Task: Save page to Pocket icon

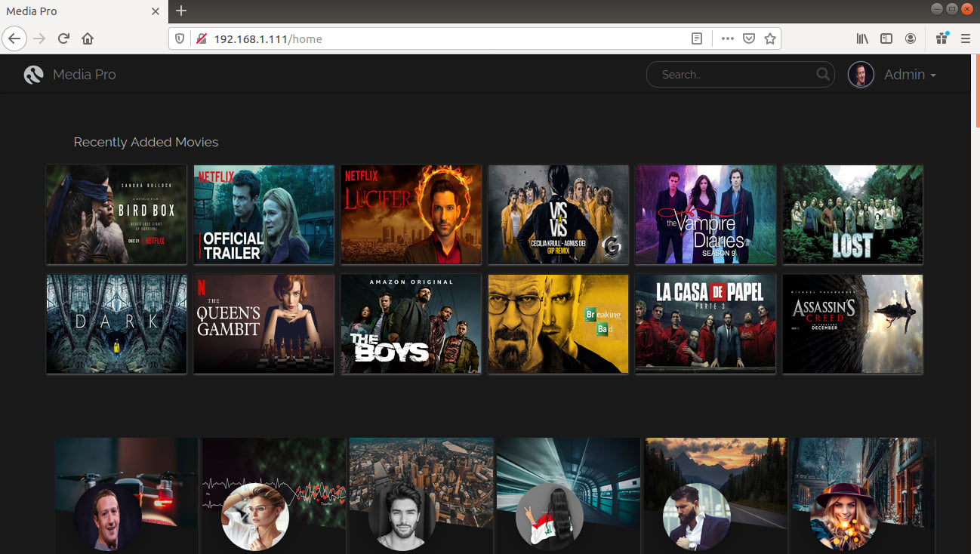Action: pos(748,38)
